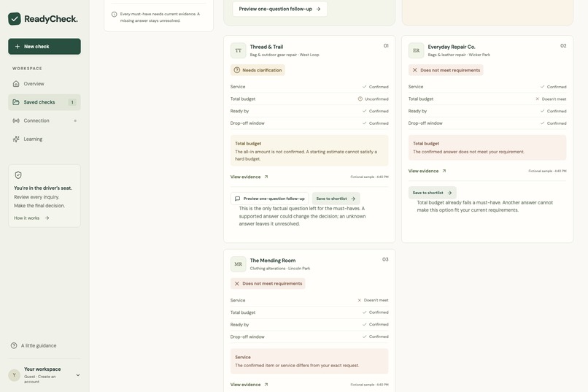Save Everyday Repair Co. to shortlist
Viewport: 588px width, 392px height.
tap(433, 193)
